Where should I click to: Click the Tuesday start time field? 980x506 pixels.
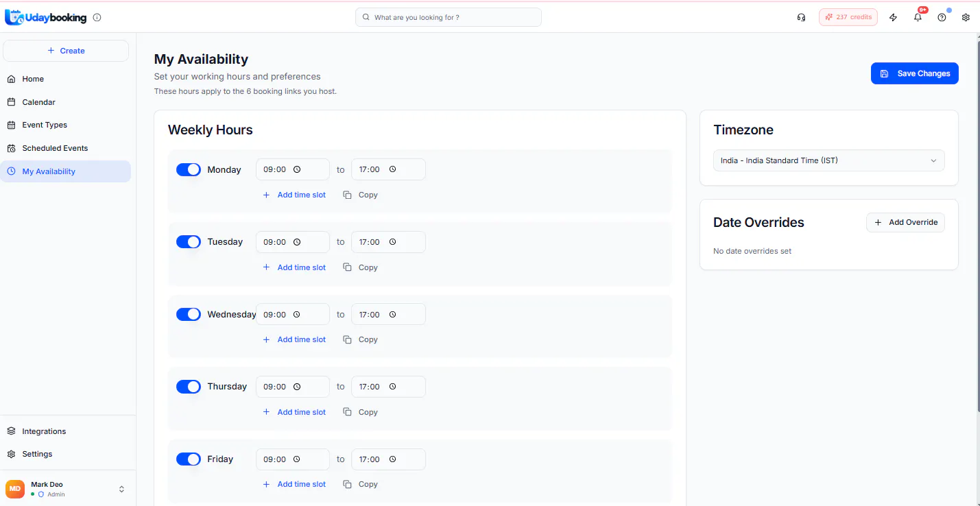point(293,242)
